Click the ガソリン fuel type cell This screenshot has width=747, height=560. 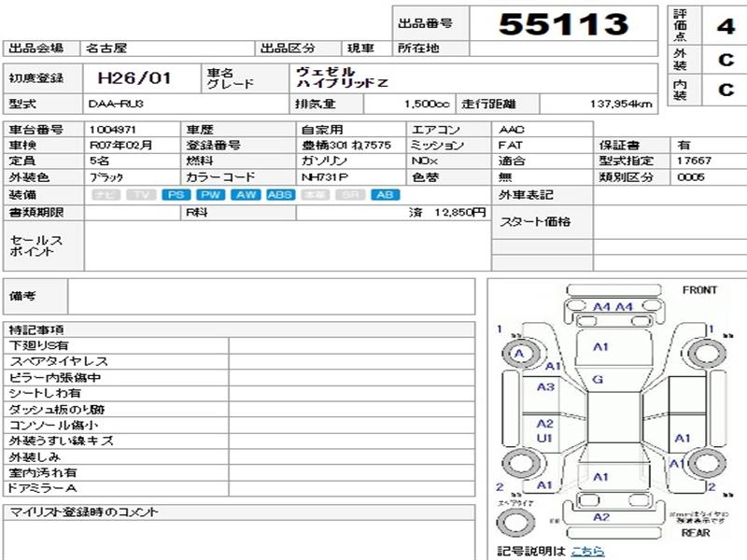(351, 161)
